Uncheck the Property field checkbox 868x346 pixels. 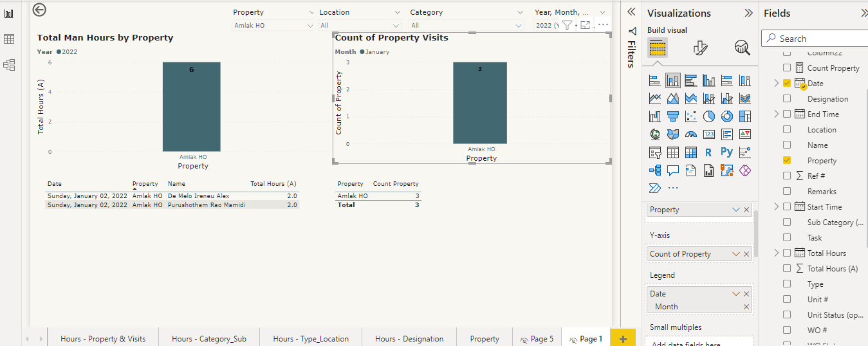[x=787, y=160]
